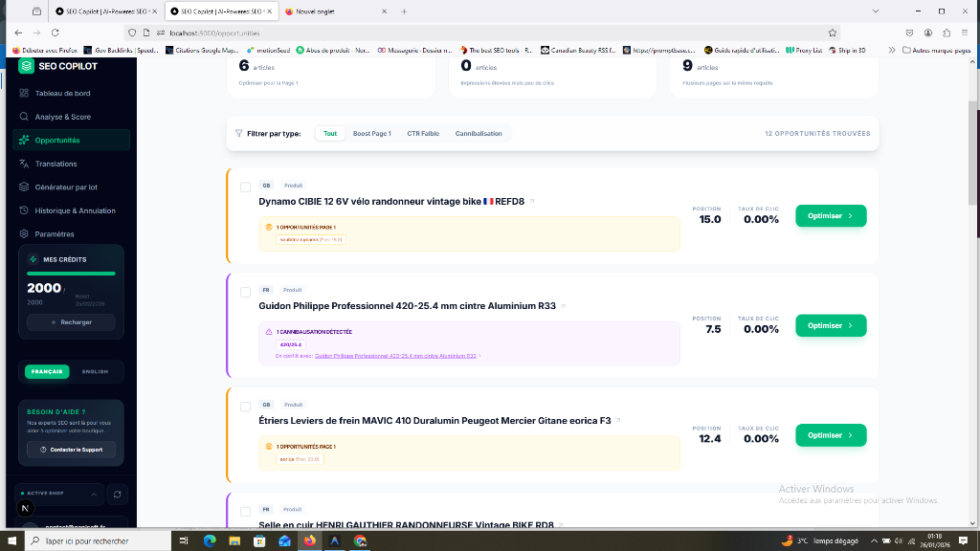Click the Analyse & Score magnifier icon
The height and width of the screenshot is (551, 980).
tap(24, 117)
